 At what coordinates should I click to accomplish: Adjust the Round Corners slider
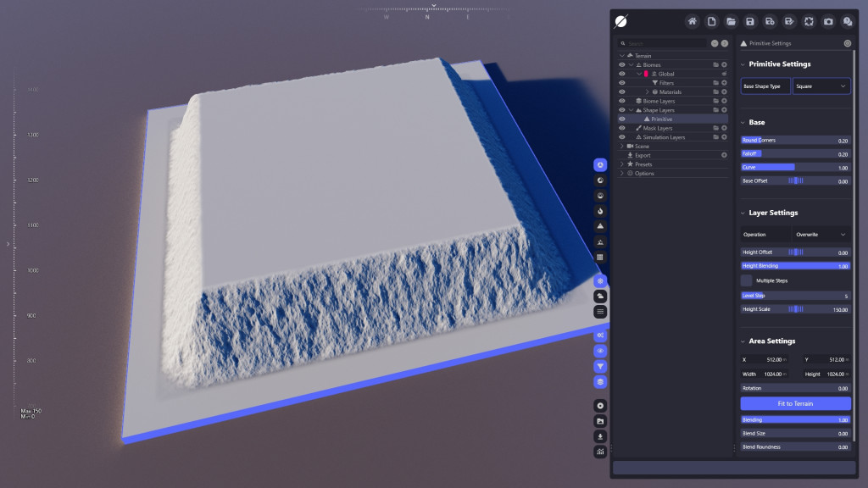(795, 141)
